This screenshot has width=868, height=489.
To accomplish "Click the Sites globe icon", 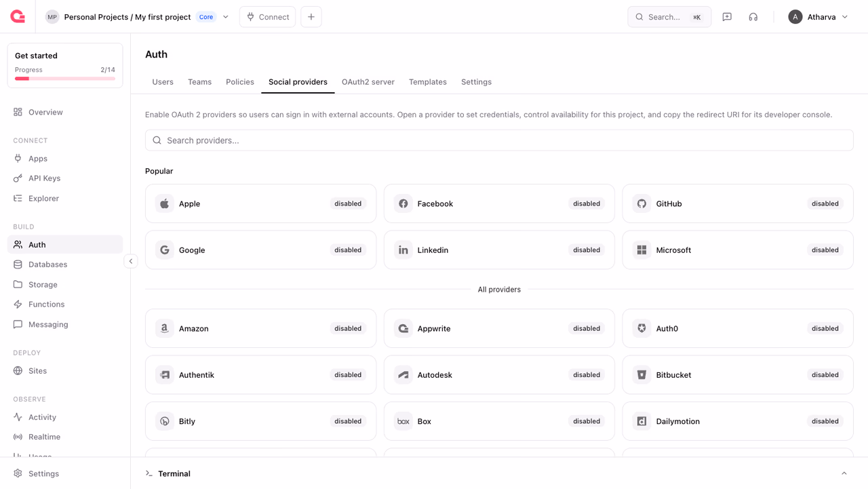I will click(x=18, y=371).
